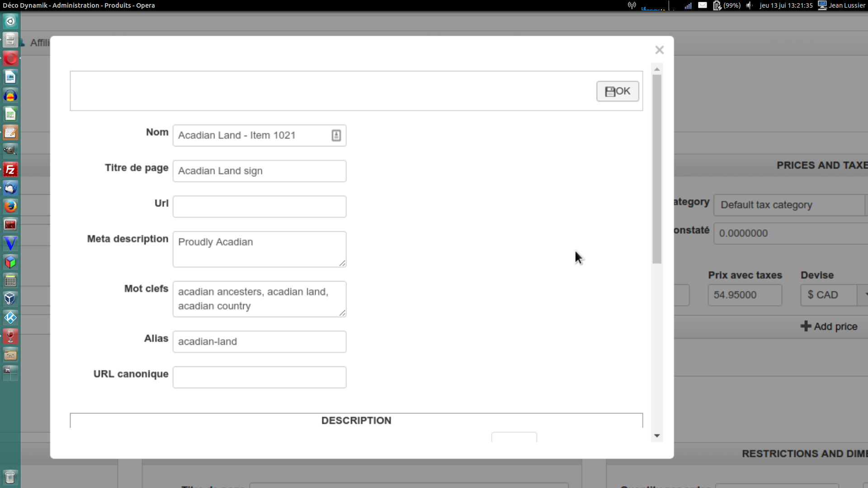868x488 pixels.
Task: Click the VirtualBox icon in the dock
Action: pos(10,298)
